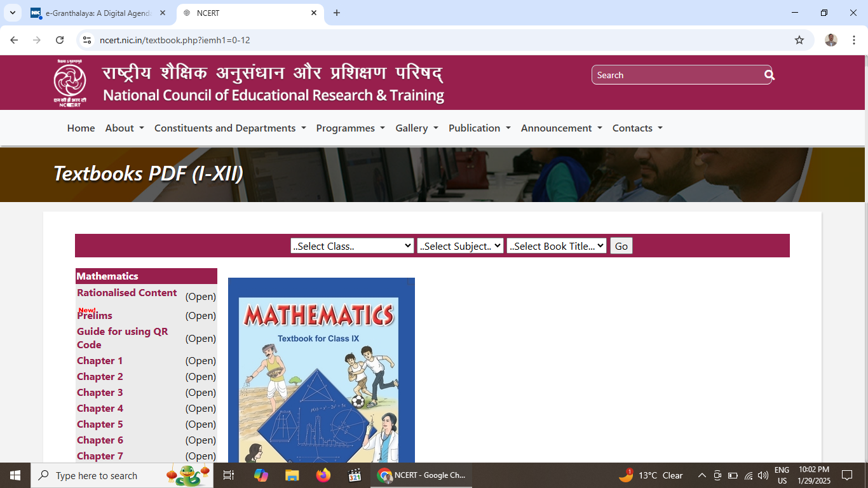Image resolution: width=868 pixels, height=488 pixels.
Task: Open Guide for using QR Code
Action: pyautogui.click(x=123, y=338)
